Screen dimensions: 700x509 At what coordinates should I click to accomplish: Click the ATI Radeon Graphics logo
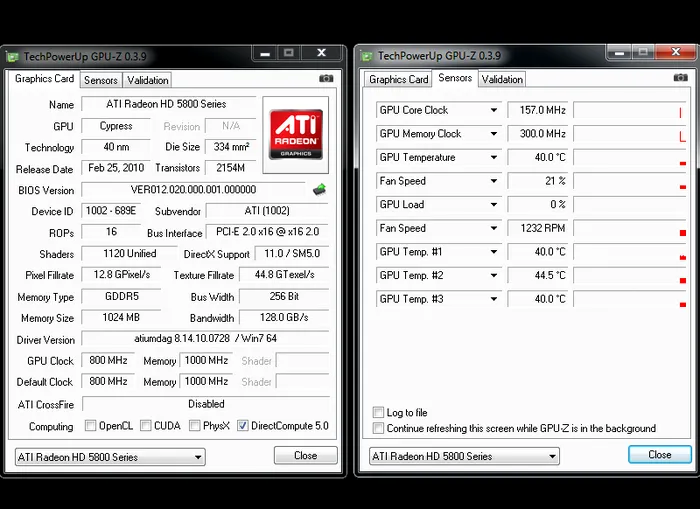(296, 135)
